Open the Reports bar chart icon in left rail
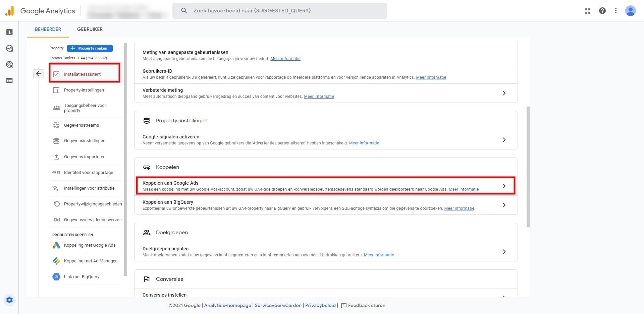 tap(9, 32)
